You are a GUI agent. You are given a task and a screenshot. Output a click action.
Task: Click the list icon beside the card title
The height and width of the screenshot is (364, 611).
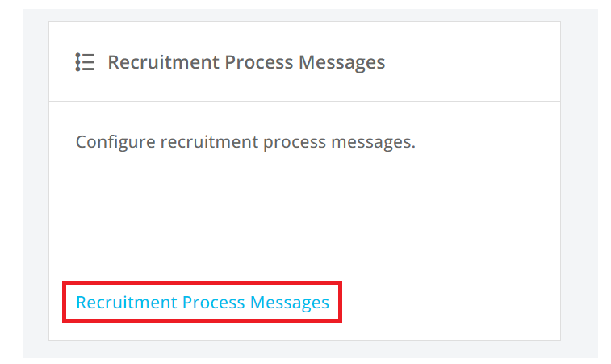85,62
